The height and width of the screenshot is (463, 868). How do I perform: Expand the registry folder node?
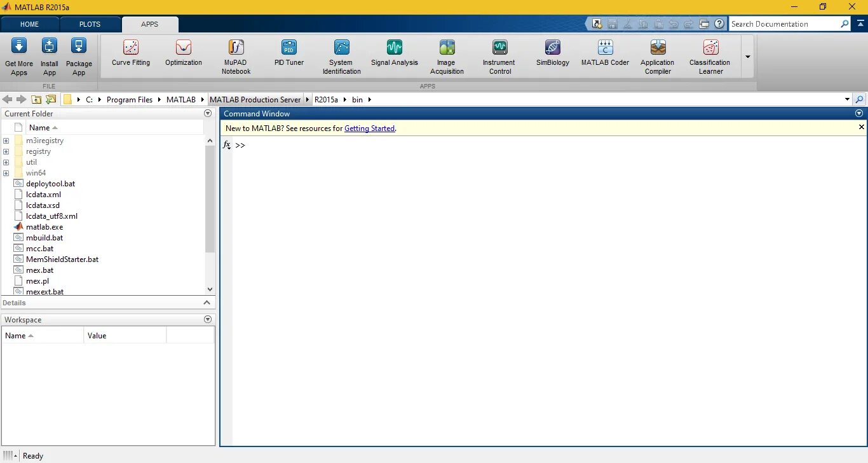6,151
